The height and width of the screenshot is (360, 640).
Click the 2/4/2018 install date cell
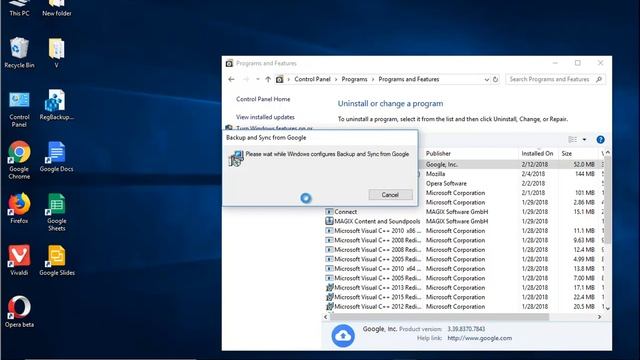[x=533, y=174]
